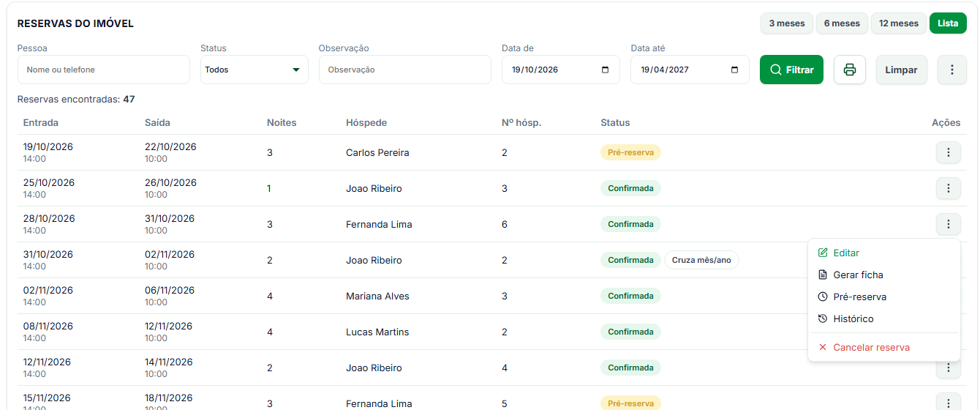
Task: Open more options next to Limpar
Action: click(951, 70)
